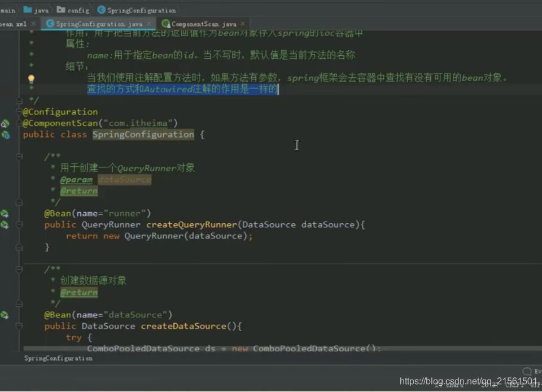Click the SpringConfiguration.java tab class icon
542x392 pixels.
coord(50,24)
